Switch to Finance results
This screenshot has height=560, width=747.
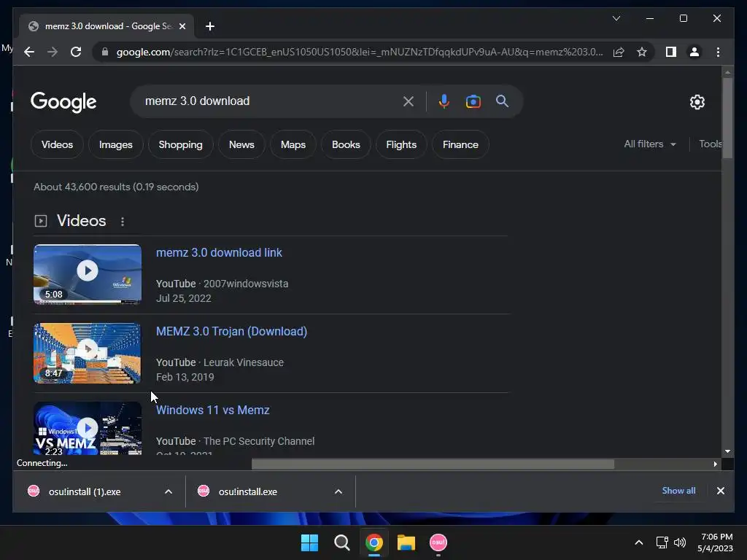click(460, 144)
